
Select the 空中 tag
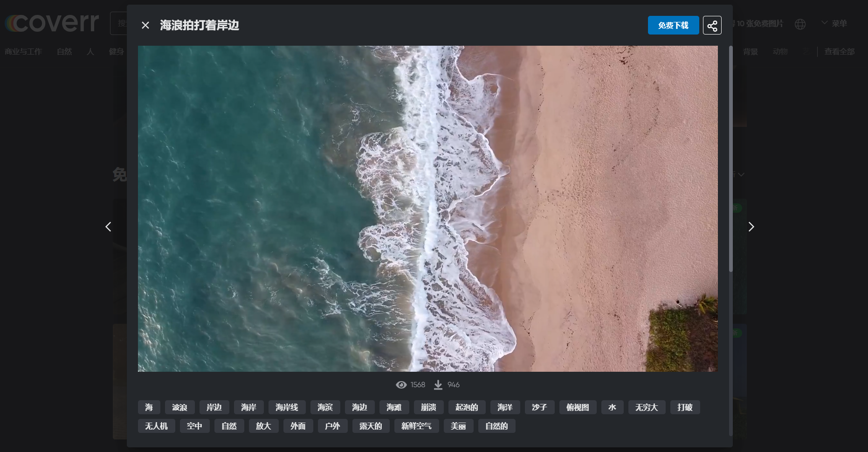(x=194, y=426)
